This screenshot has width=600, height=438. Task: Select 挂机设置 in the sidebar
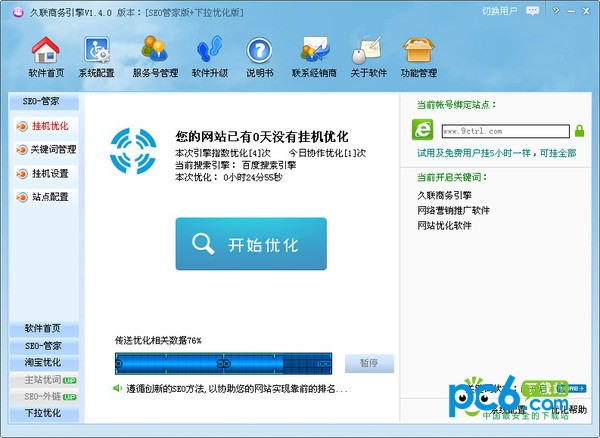46,174
